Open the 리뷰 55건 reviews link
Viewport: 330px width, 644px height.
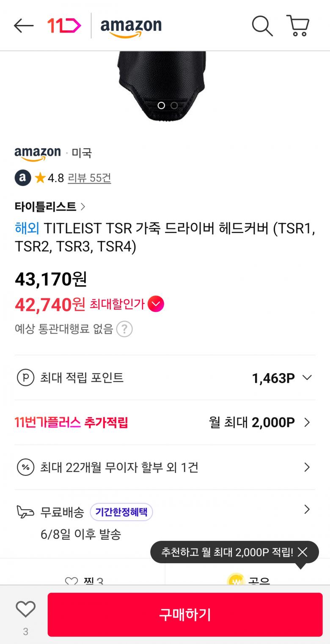(x=89, y=178)
